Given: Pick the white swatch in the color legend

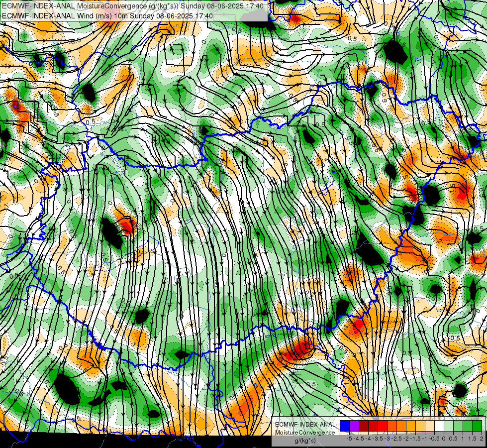Looking at the screenshot, I should click(439, 426).
